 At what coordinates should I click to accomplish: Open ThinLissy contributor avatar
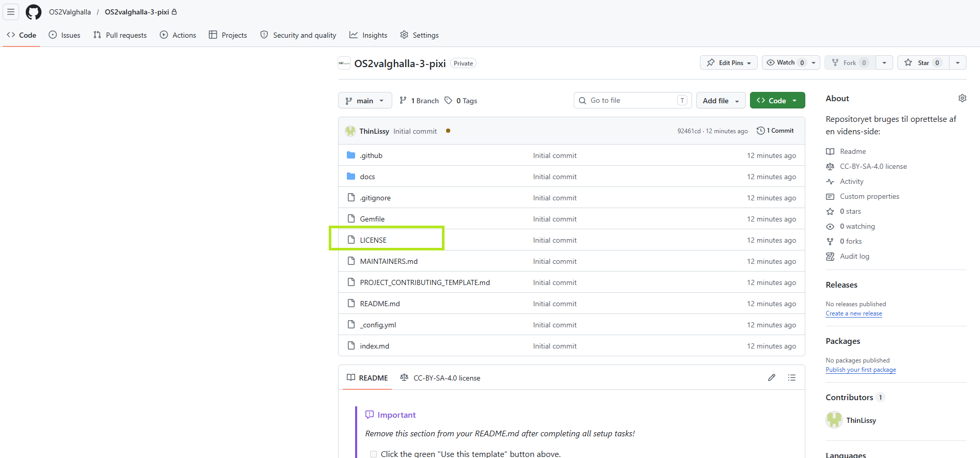(x=834, y=420)
